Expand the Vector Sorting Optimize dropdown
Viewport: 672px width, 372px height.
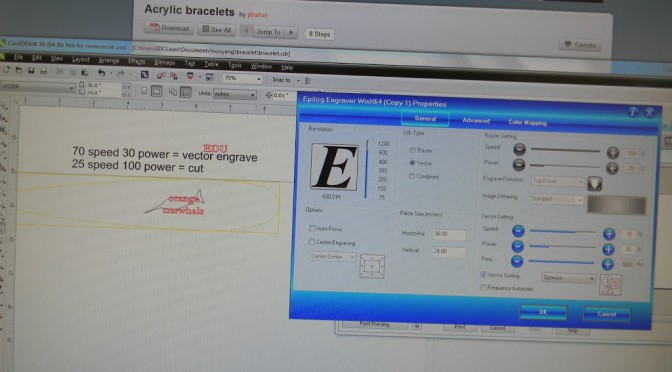click(x=568, y=278)
